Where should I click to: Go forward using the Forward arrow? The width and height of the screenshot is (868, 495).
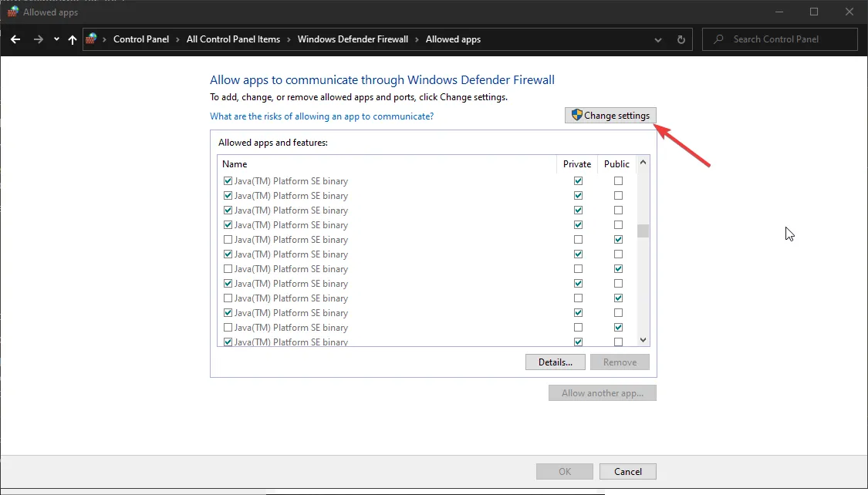coord(39,39)
